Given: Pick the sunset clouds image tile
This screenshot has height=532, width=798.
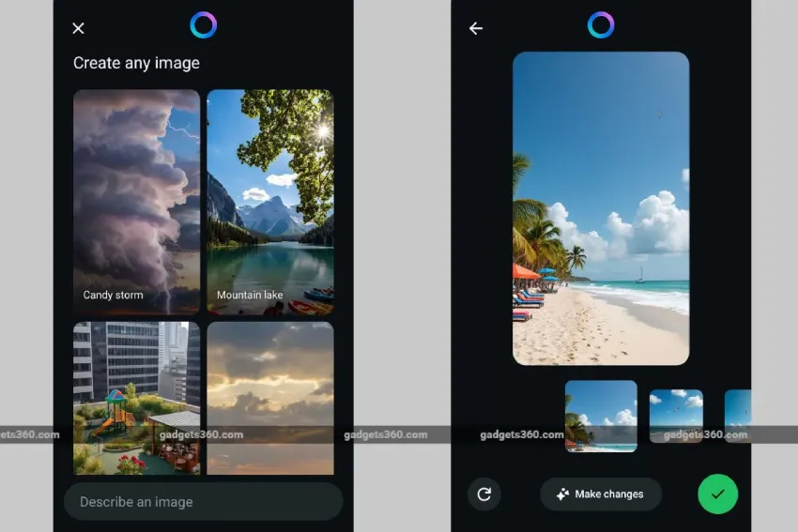Looking at the screenshot, I should pyautogui.click(x=270, y=398).
